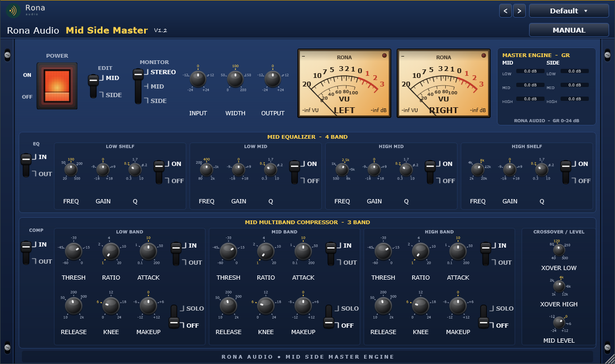
Task: Click SIDE HIGH gain reduction readout
Action: click(x=574, y=99)
